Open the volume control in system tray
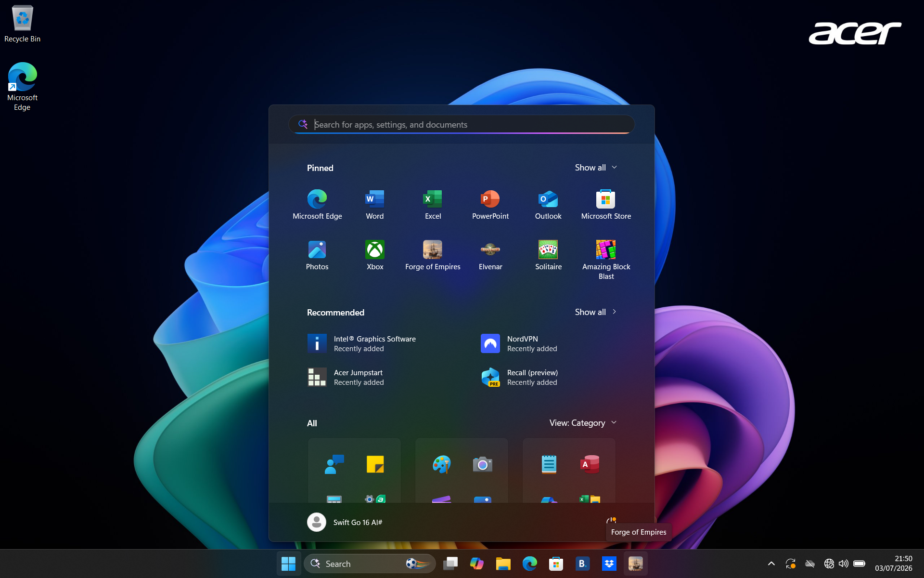924x578 pixels. [x=843, y=564]
